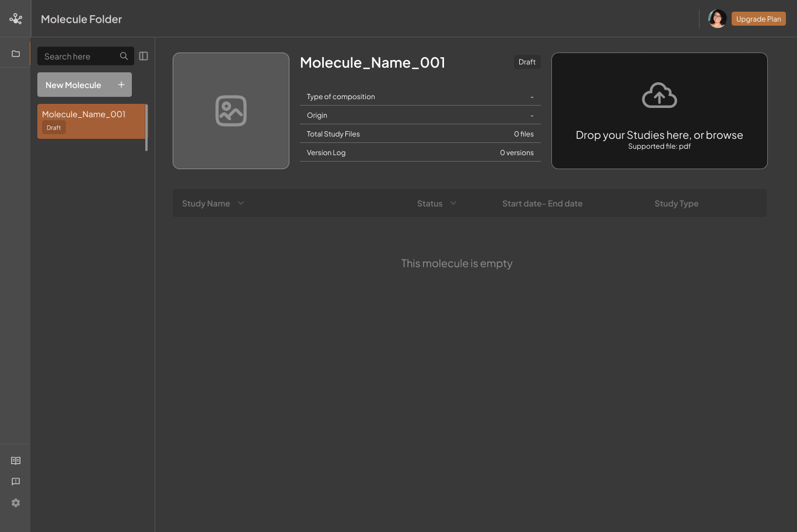The height and width of the screenshot is (532, 797).
Task: Click the Total Study Files row
Action: click(x=420, y=134)
